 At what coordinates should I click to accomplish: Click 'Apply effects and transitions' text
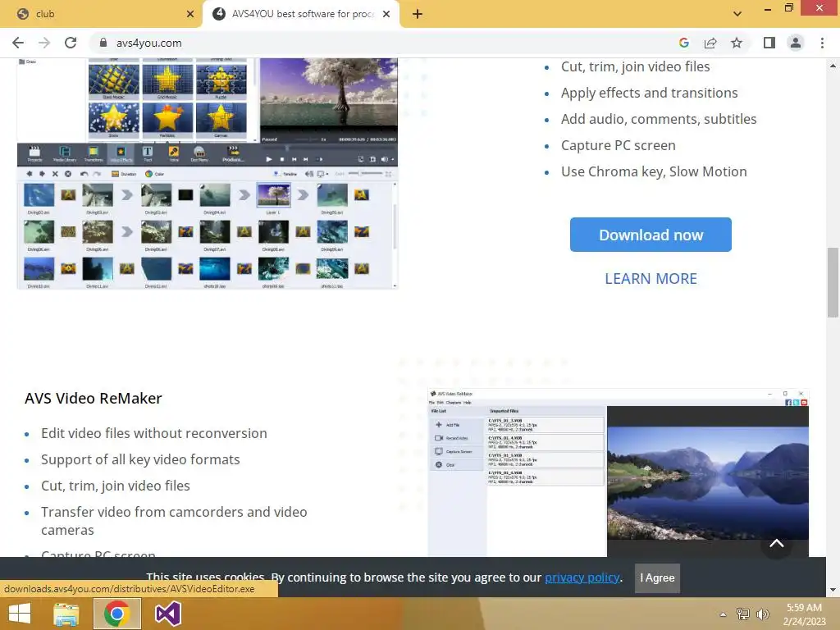click(x=650, y=93)
